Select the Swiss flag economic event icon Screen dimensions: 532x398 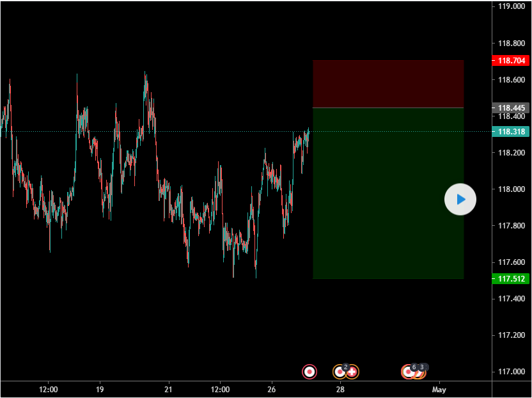tap(352, 371)
